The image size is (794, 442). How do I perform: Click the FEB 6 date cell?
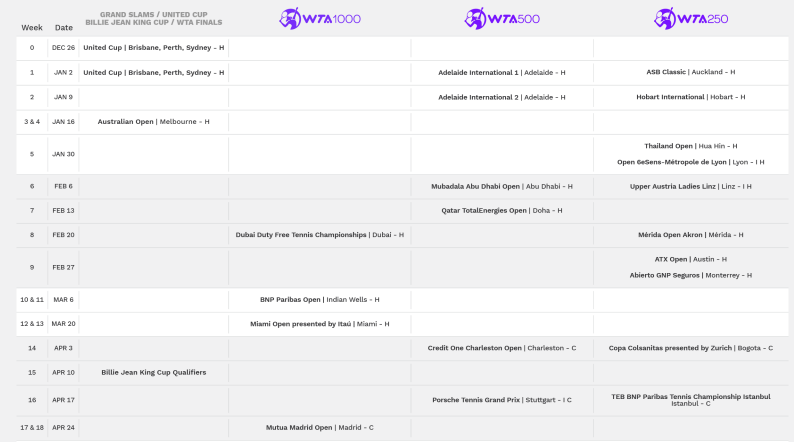(63, 186)
